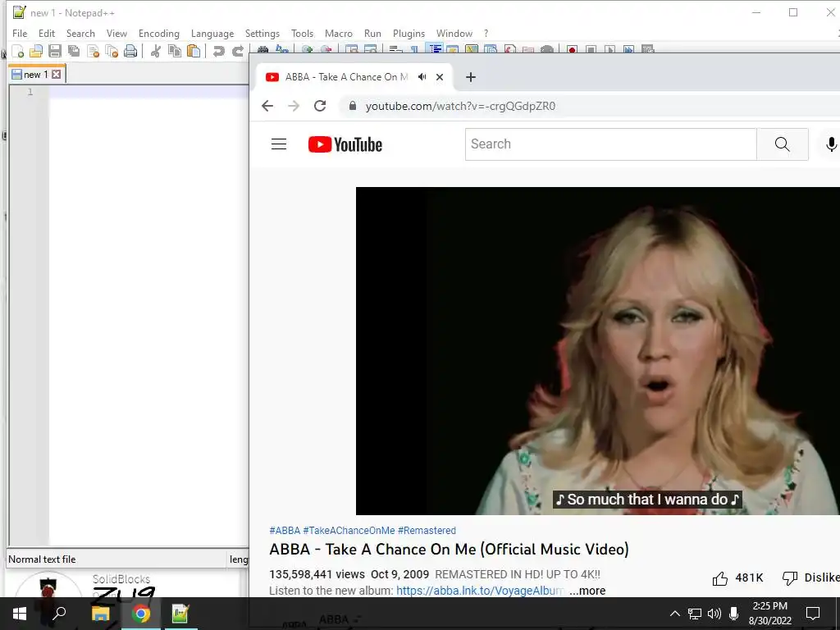Screen dimensions: 840x630
Task: Open the Macro menu
Action: (x=339, y=33)
